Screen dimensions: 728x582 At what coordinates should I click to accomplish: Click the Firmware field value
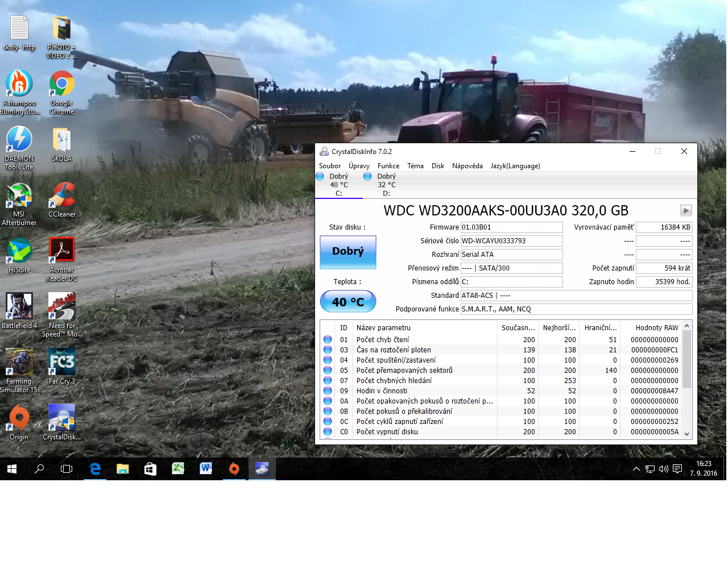pyautogui.click(x=511, y=227)
